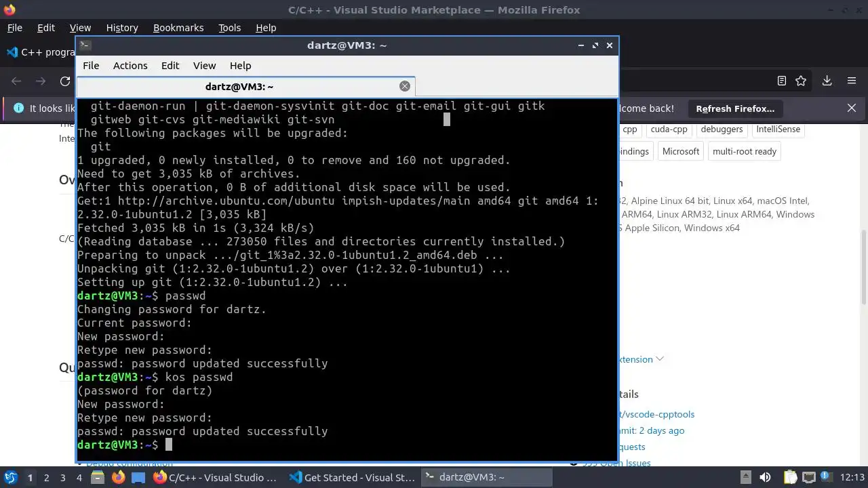This screenshot has width=868, height=488.
Task: Switch to dartz@VM3 terminal taskbar entry
Action: pyautogui.click(x=488, y=478)
